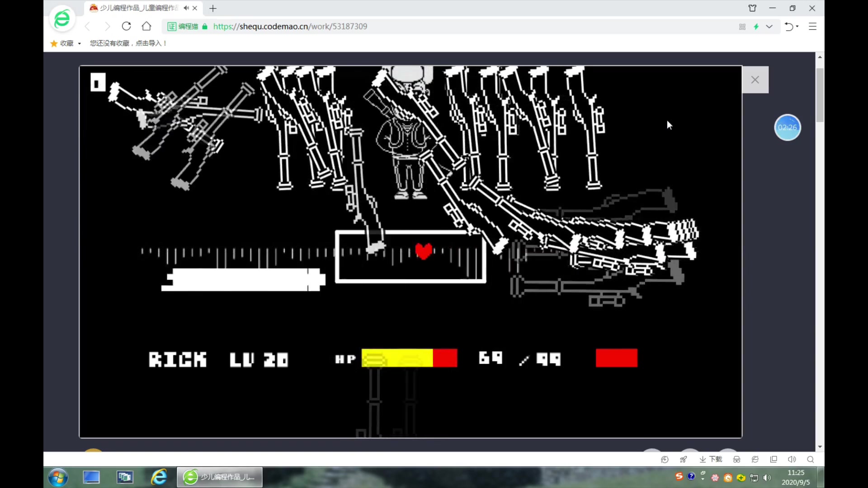868x488 pixels.
Task: Click the split window squares icon
Action: (x=774, y=460)
